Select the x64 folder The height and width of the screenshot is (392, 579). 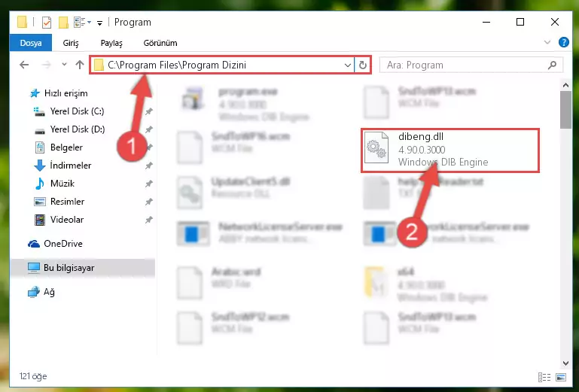click(425, 284)
